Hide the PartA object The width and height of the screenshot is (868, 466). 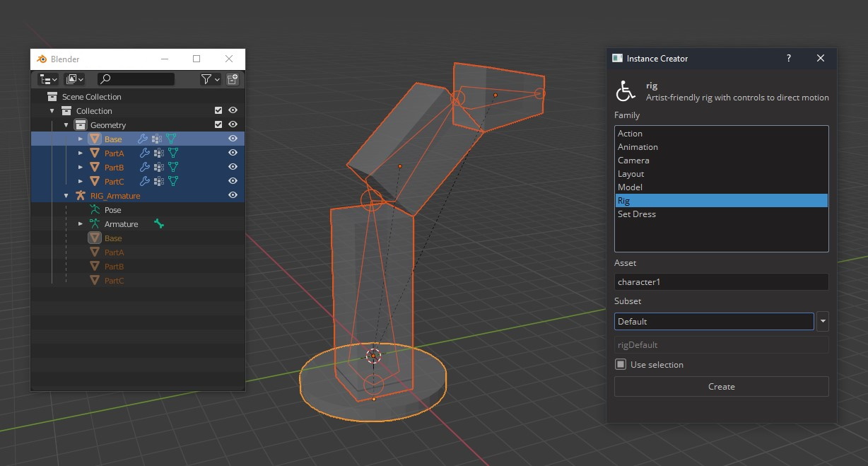tap(233, 153)
